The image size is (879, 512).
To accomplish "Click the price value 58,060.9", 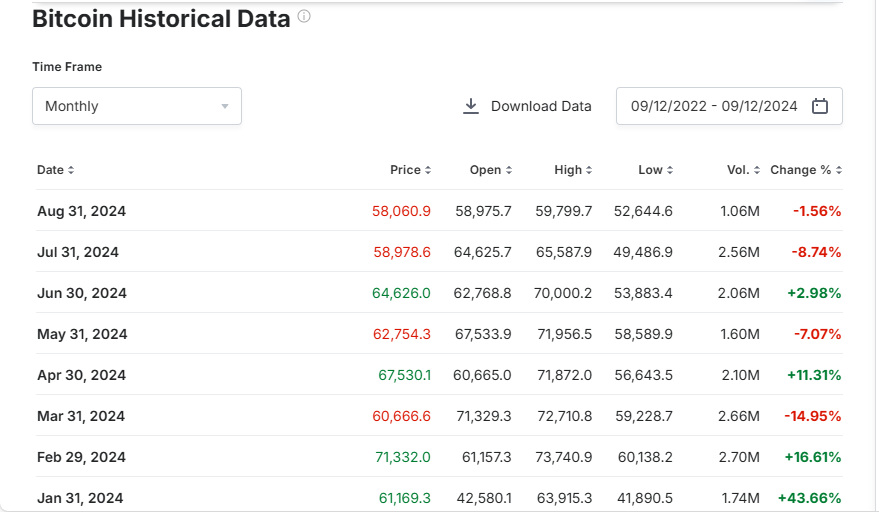I will click(401, 211).
